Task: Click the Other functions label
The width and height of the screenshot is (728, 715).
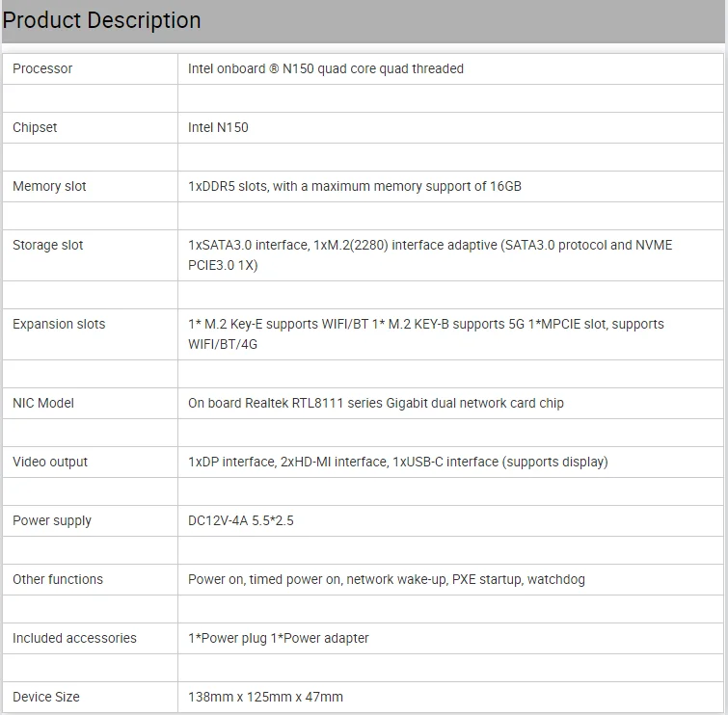Action: (58, 579)
